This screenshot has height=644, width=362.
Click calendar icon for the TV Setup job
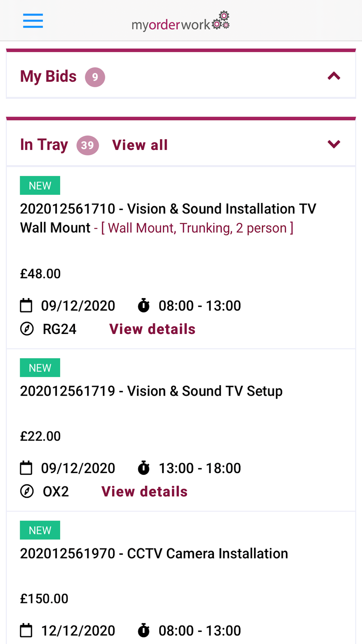click(26, 468)
